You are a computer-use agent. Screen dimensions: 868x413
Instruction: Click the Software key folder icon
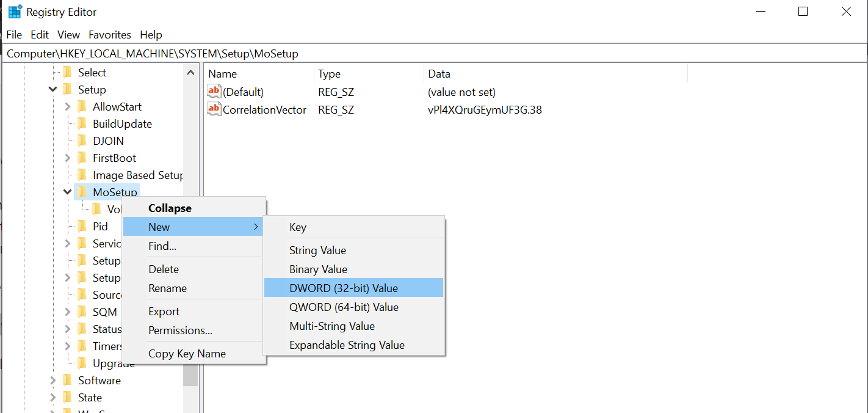point(68,381)
